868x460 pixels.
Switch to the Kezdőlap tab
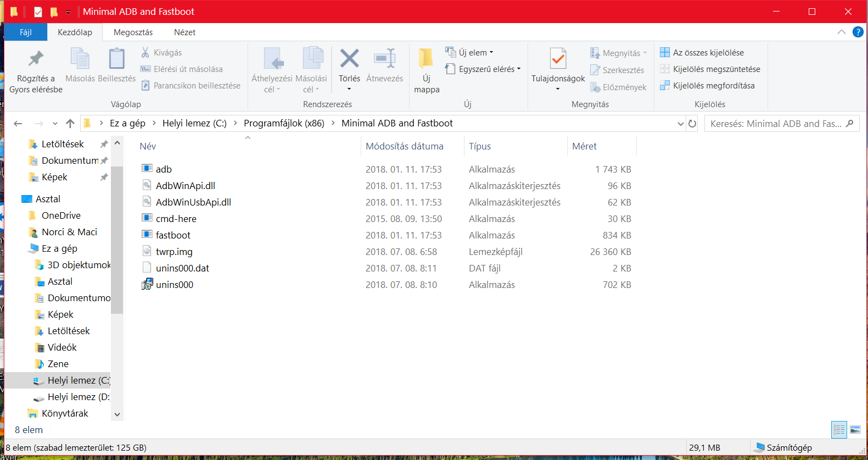(75, 32)
